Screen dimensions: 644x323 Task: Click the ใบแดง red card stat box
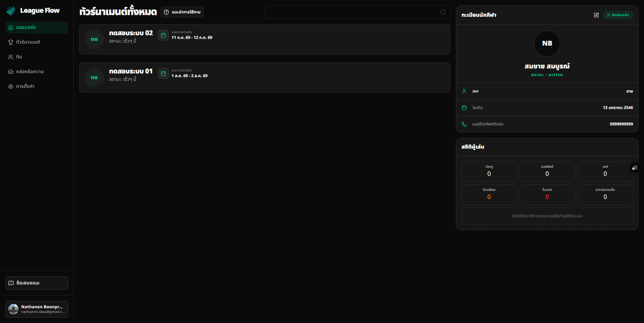pyautogui.click(x=547, y=195)
